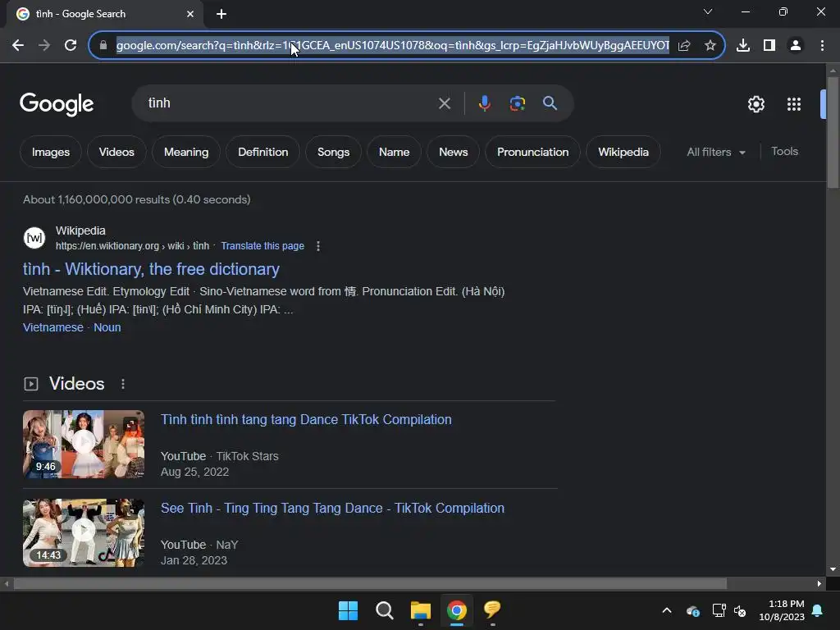Open Google quick settings gear
This screenshot has height=630, width=840.
coord(756,104)
